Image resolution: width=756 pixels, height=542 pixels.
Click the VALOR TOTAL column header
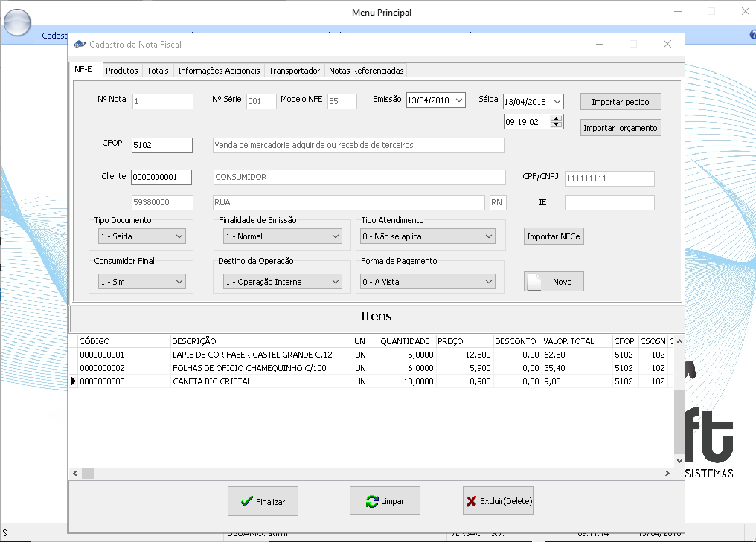pos(577,341)
